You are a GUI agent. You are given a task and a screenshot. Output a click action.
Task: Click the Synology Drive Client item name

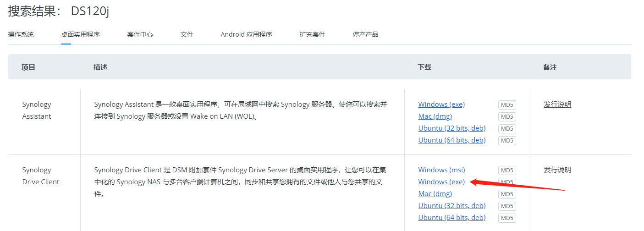(41, 176)
